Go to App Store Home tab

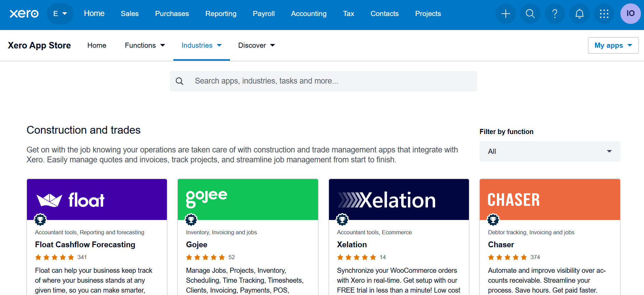(x=97, y=45)
